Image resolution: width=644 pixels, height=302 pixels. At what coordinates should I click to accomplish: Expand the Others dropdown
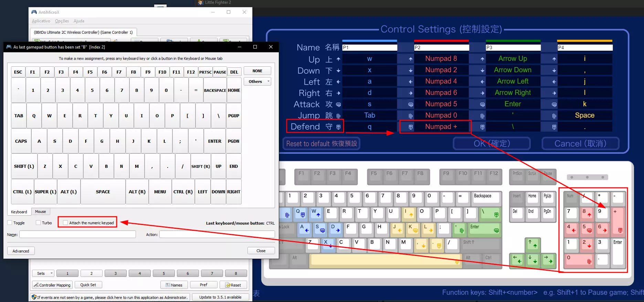(x=257, y=82)
